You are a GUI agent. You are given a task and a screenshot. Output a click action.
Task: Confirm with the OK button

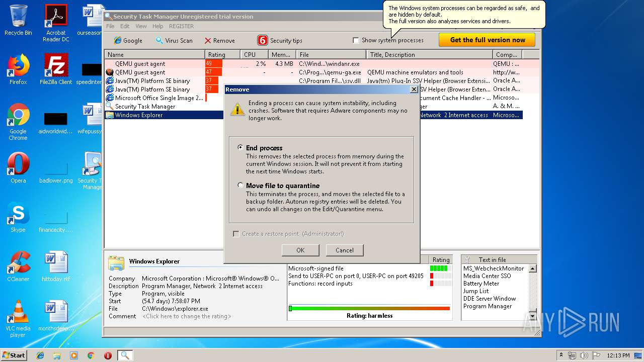[300, 250]
